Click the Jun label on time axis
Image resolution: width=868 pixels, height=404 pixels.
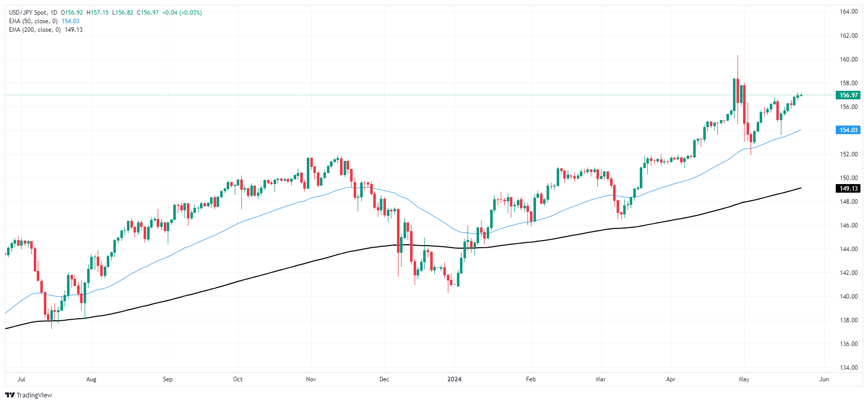coord(824,379)
